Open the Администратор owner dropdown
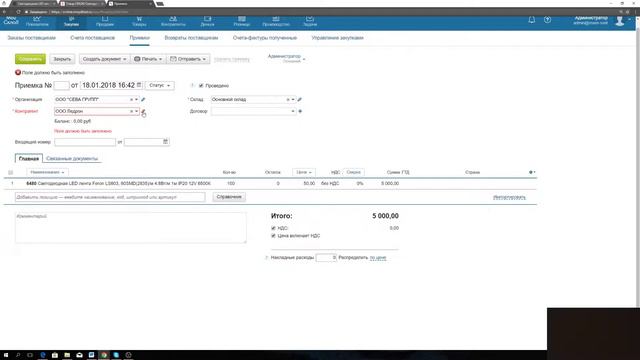Screen dimensions: 640x360 pos(286,58)
